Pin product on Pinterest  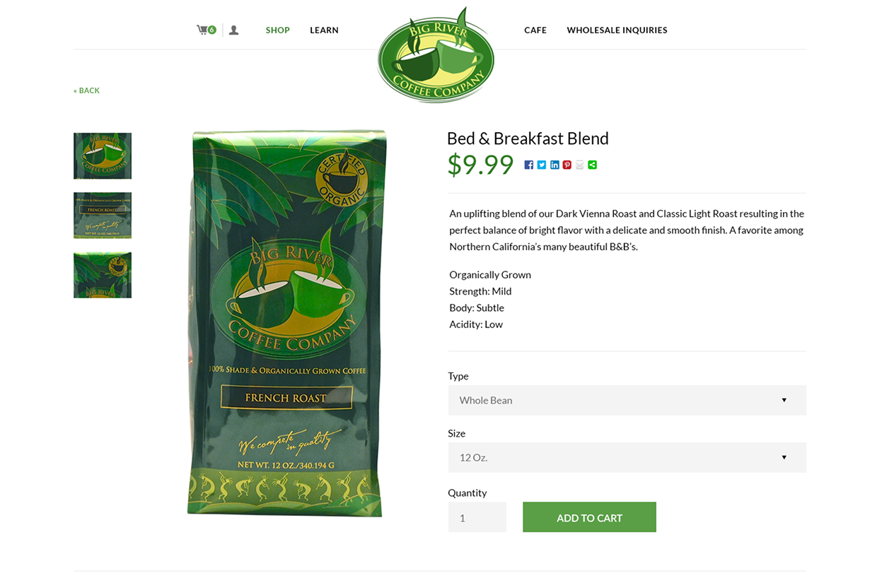tap(567, 165)
